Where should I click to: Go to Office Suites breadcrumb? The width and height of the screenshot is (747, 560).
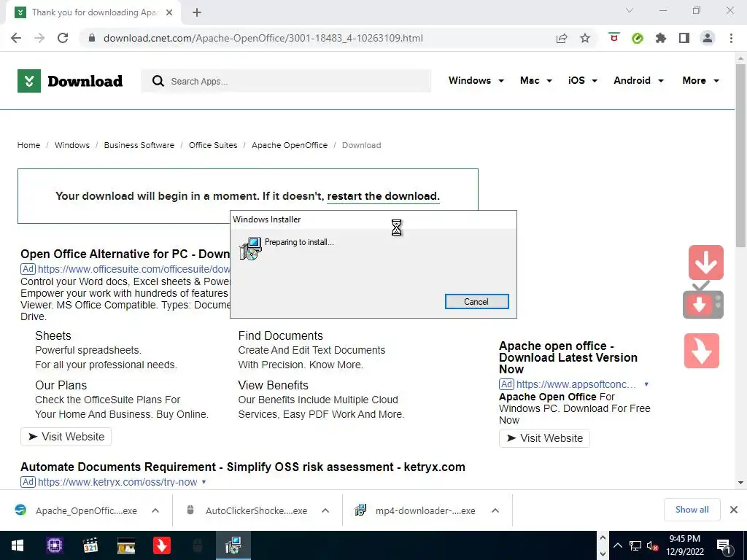click(x=213, y=145)
